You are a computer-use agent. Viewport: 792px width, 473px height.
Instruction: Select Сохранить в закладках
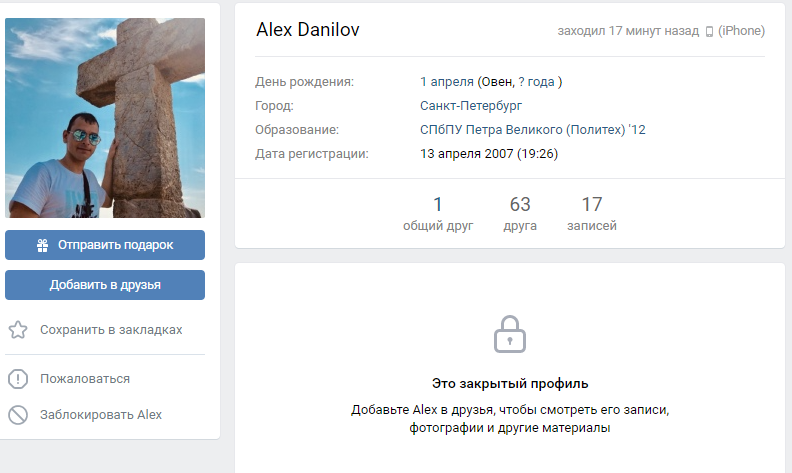click(x=111, y=330)
